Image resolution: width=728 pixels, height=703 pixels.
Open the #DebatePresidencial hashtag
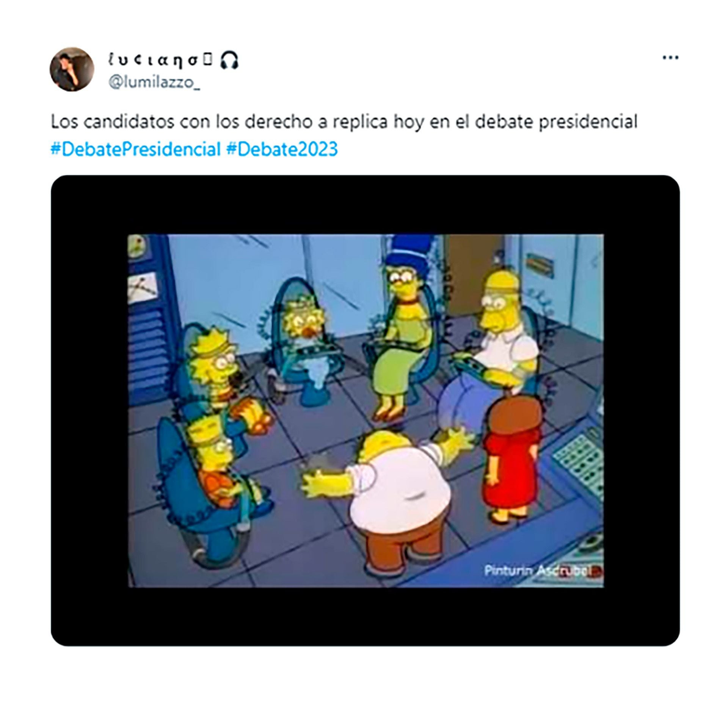(x=135, y=149)
